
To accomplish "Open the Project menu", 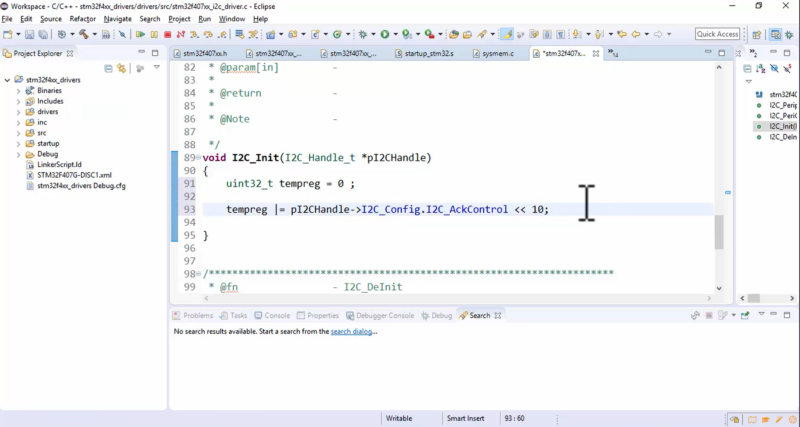I will pyautogui.click(x=179, y=19).
